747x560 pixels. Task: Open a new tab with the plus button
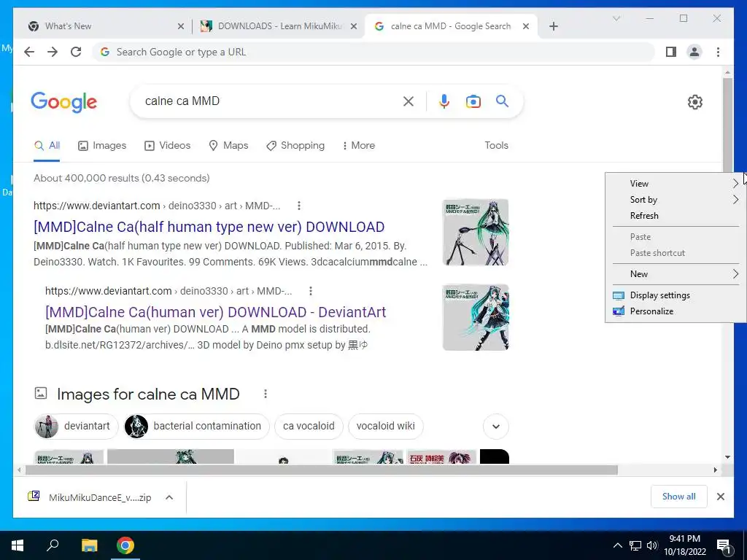click(x=553, y=26)
